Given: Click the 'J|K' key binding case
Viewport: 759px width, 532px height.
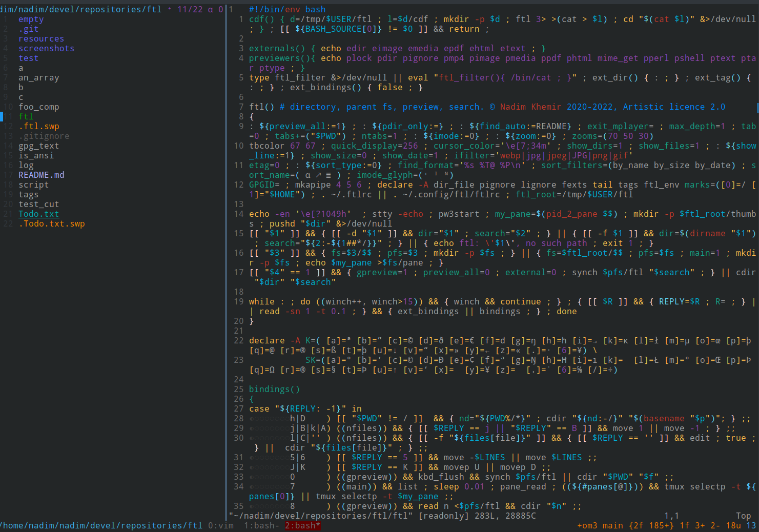Looking at the screenshot, I should point(298,467).
